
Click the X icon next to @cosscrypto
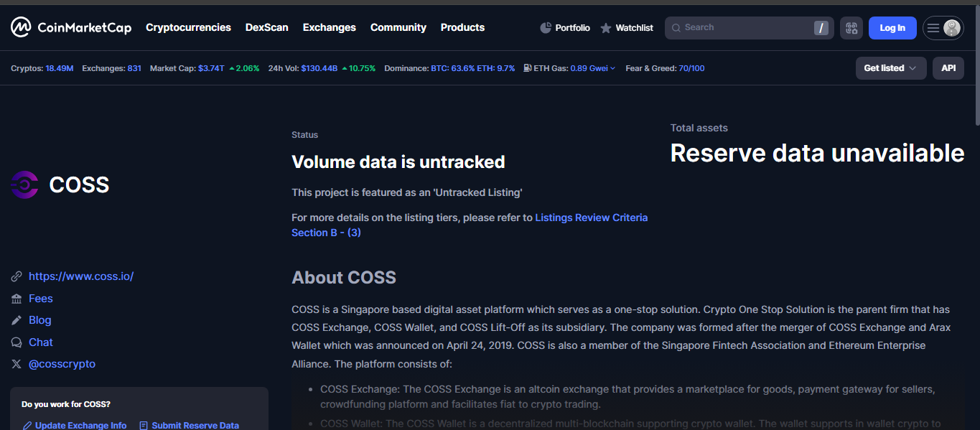pos(17,364)
